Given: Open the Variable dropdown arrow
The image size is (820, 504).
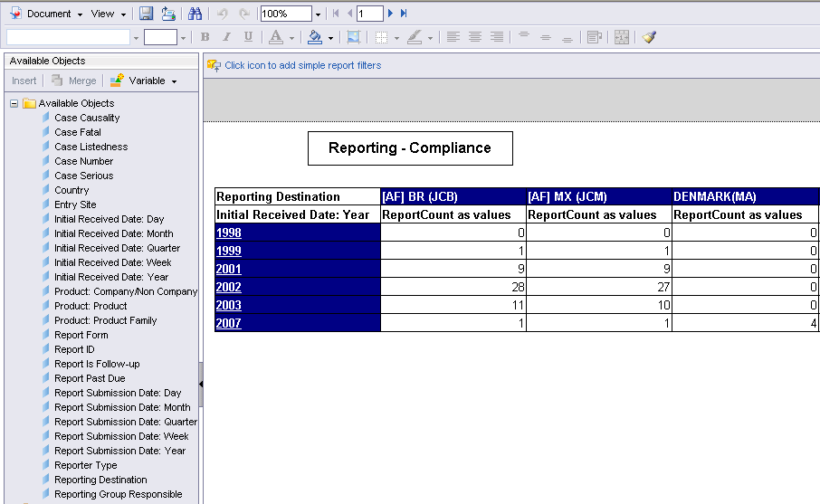Looking at the screenshot, I should click(174, 81).
